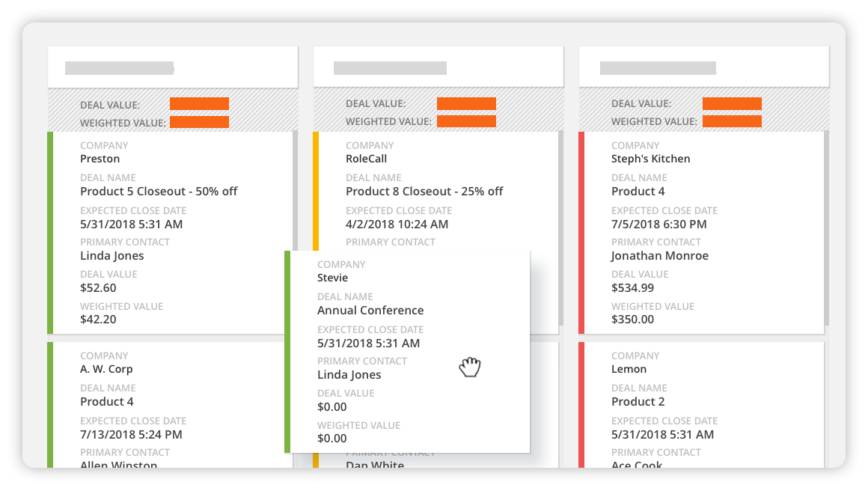This screenshot has height=491, width=868.
Task: Click the orange status bar on RoleCall card
Action: click(315, 187)
